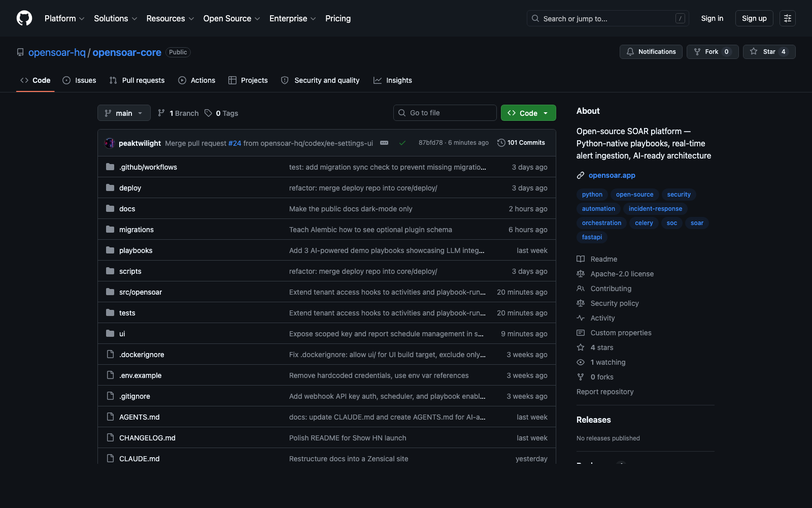Click the Go to file search field
Screen dimensions: 812x508
[445, 113]
